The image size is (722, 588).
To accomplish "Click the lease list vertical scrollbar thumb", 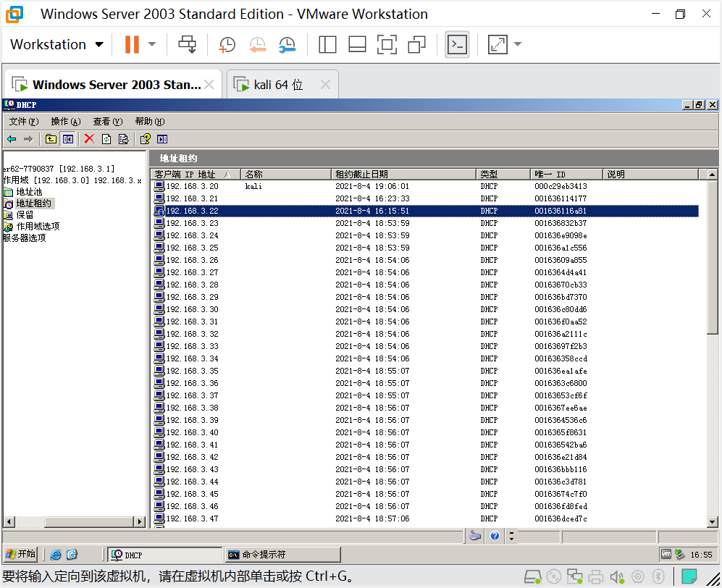I will (x=713, y=257).
